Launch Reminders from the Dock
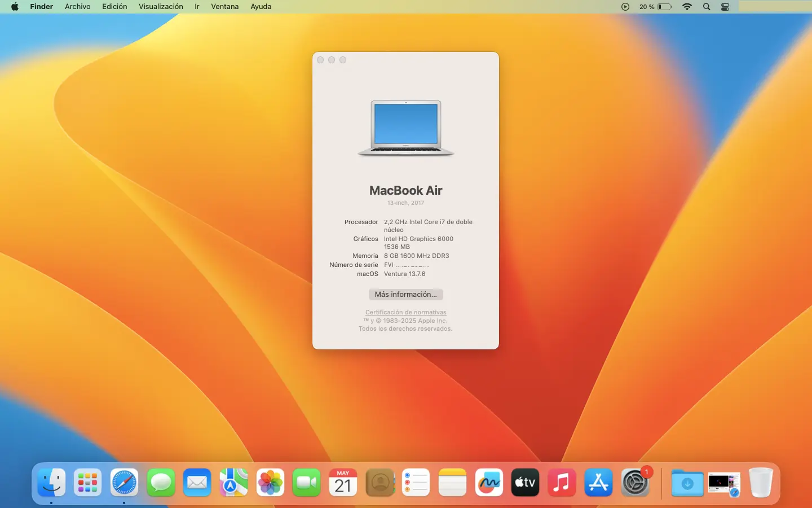812x508 pixels. click(x=416, y=483)
